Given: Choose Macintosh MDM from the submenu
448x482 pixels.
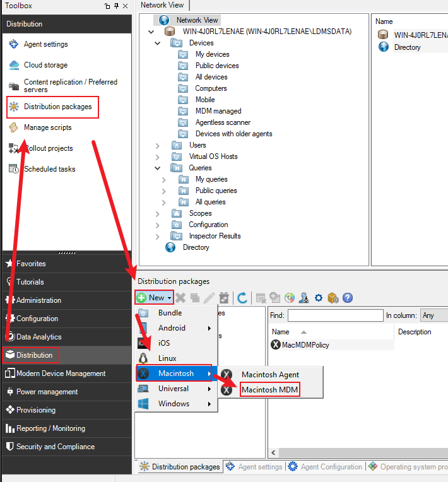Looking at the screenshot, I should click(x=270, y=390).
